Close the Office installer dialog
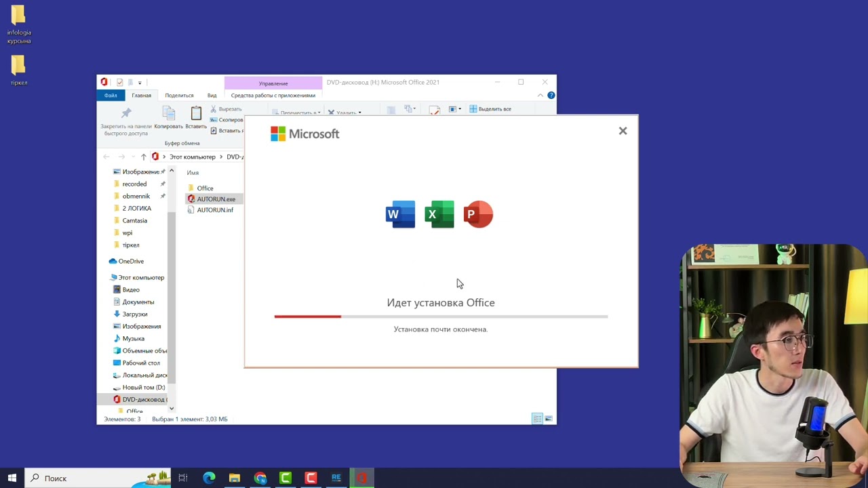The height and width of the screenshot is (488, 868). pos(623,131)
